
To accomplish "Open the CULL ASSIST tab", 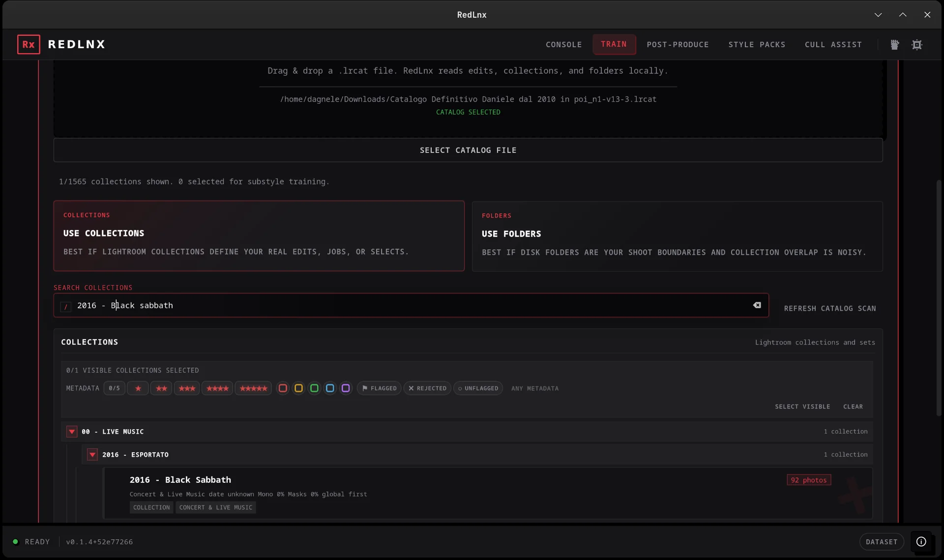I will pos(833,45).
